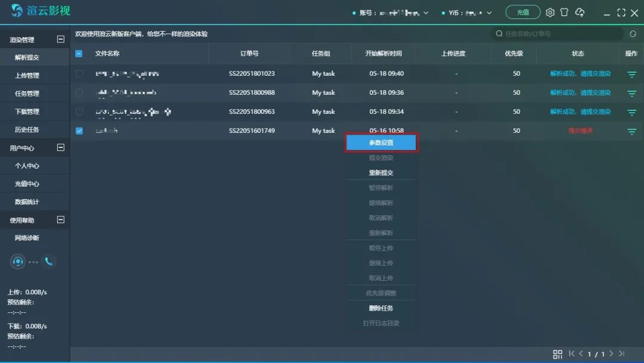Expand the 账号 account dropdown
644x363 pixels.
(x=425, y=13)
